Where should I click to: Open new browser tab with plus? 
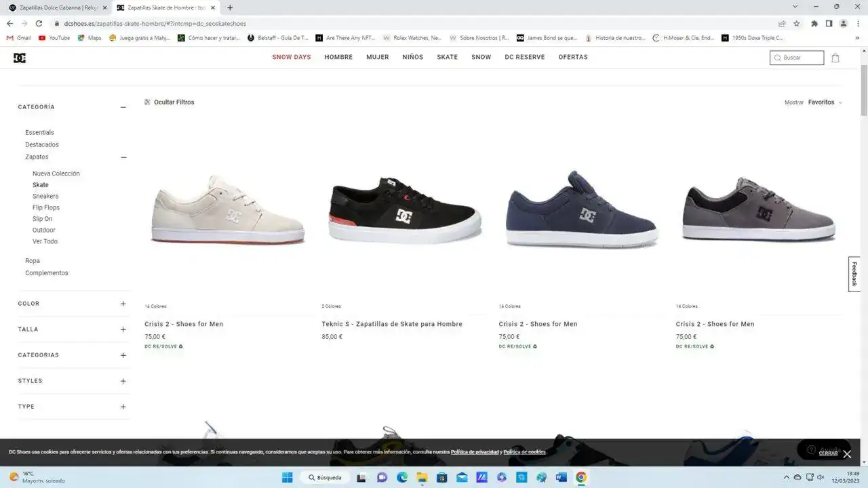(230, 7)
